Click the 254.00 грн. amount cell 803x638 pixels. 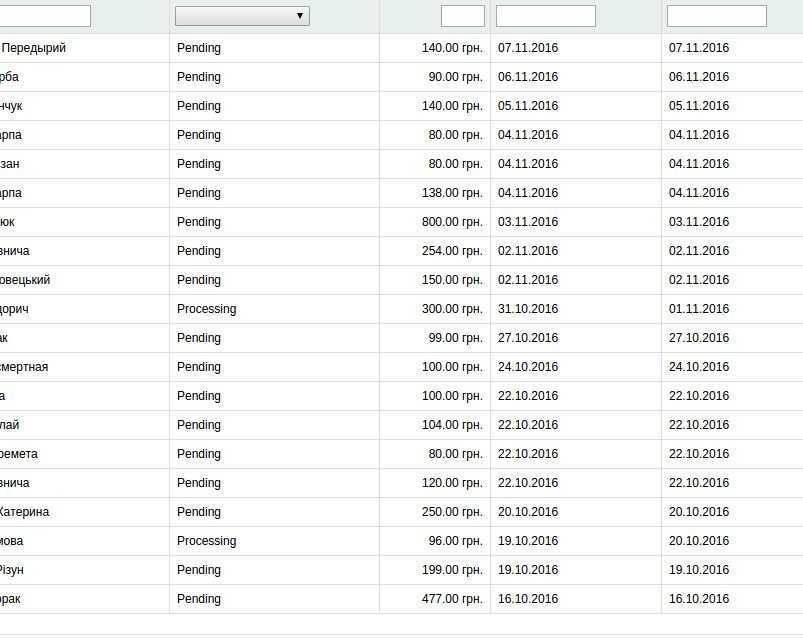452,251
